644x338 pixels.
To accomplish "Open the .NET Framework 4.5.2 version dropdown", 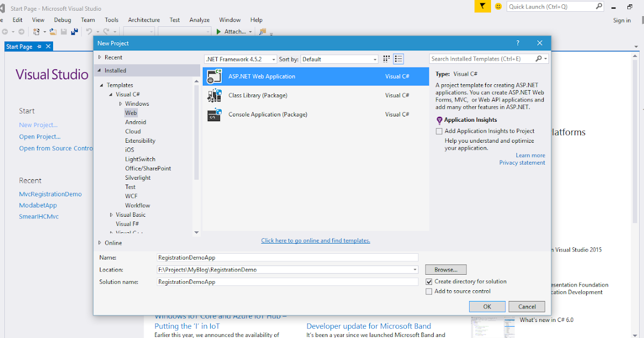I will (274, 60).
